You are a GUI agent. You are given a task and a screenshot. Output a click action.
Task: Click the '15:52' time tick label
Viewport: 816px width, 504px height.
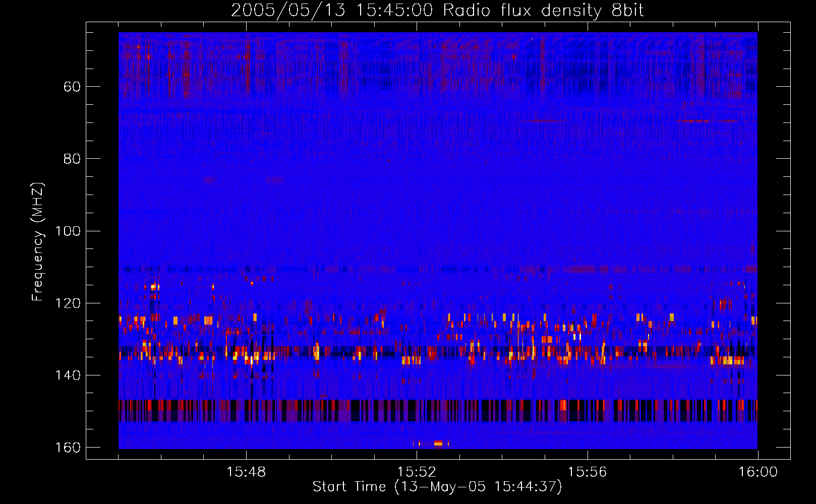417,472
